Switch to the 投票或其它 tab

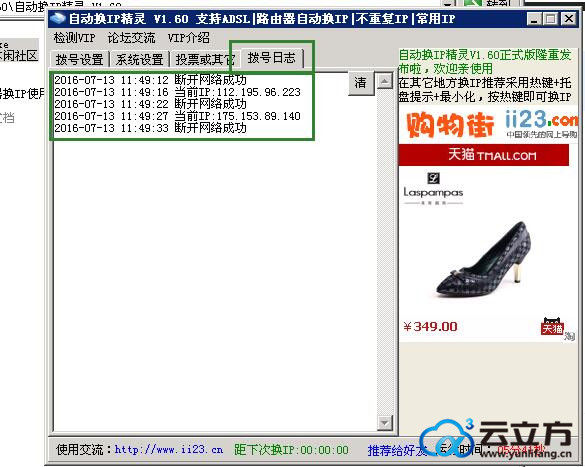pos(204,59)
